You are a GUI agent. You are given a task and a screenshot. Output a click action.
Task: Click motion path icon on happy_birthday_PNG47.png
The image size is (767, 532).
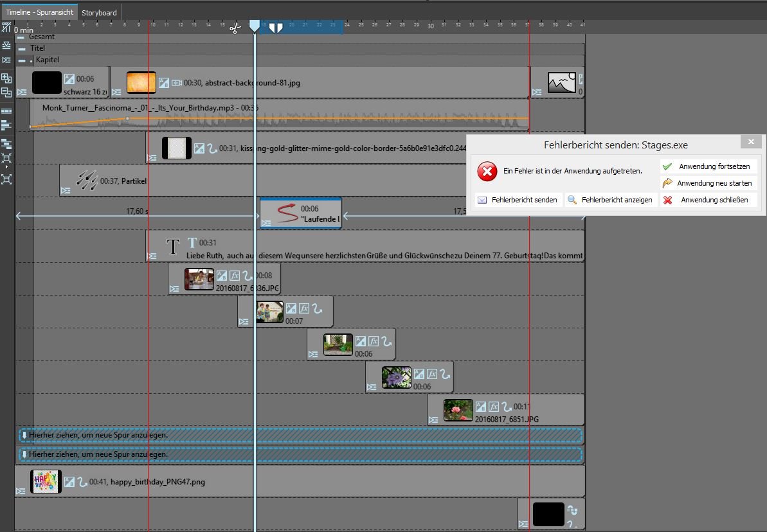[x=82, y=481]
